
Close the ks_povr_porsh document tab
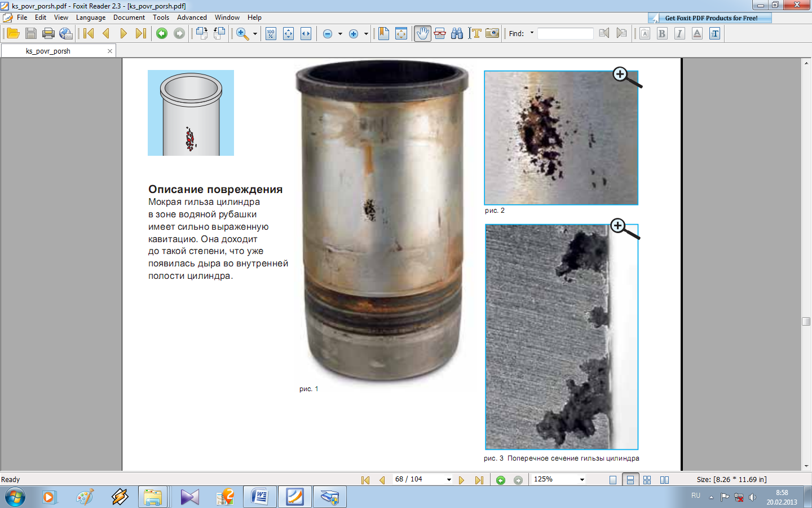coord(110,51)
